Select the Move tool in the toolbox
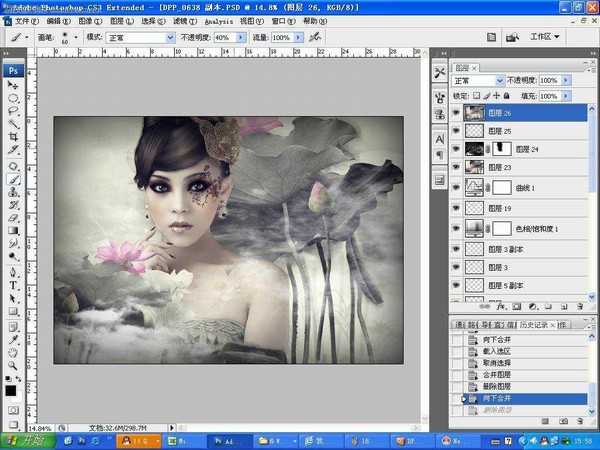 [14, 86]
